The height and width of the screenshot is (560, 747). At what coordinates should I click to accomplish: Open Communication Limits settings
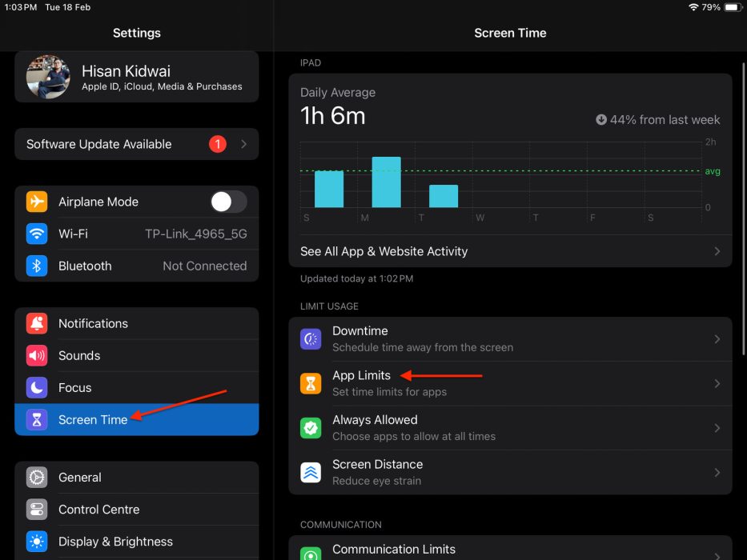pyautogui.click(x=510, y=549)
